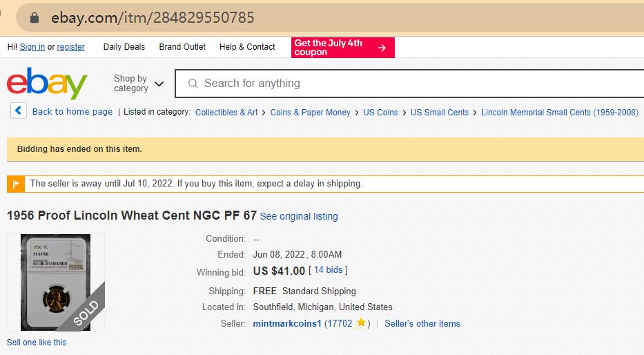The width and height of the screenshot is (644, 355).
Task: Click the search magnifier icon
Action: 193,84
